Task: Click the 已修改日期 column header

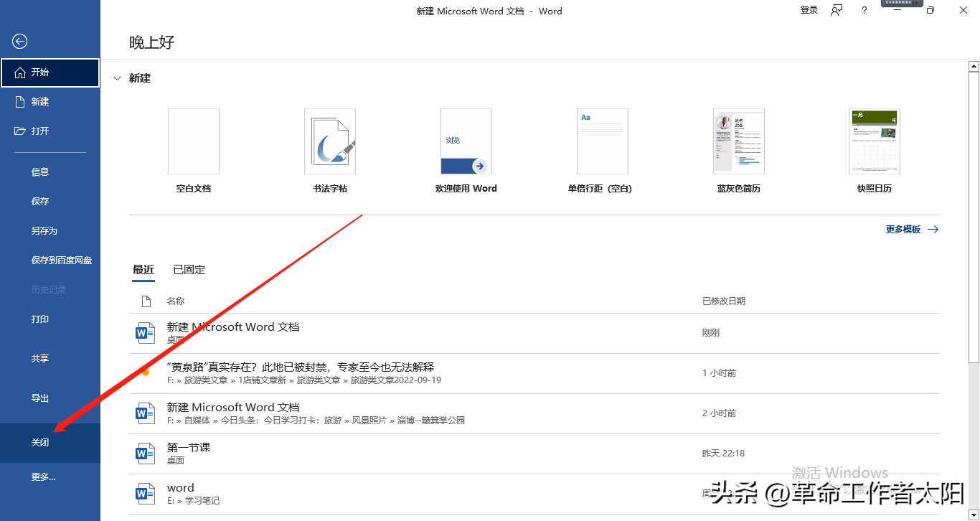Action: pyautogui.click(x=724, y=301)
